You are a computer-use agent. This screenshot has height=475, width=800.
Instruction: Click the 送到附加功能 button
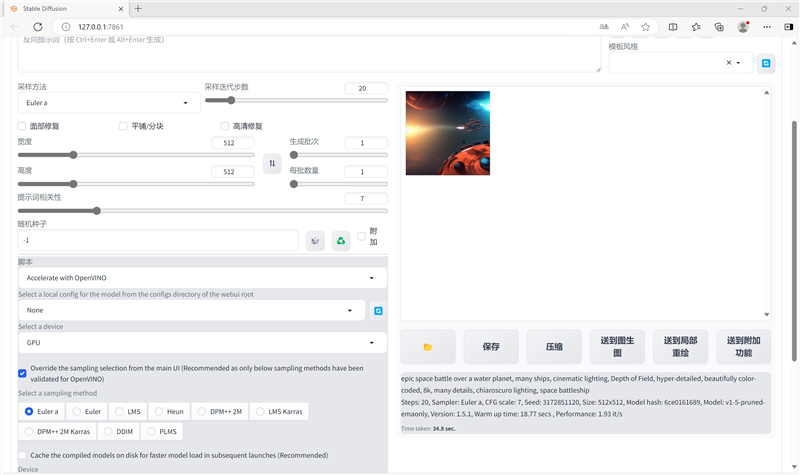(x=744, y=347)
